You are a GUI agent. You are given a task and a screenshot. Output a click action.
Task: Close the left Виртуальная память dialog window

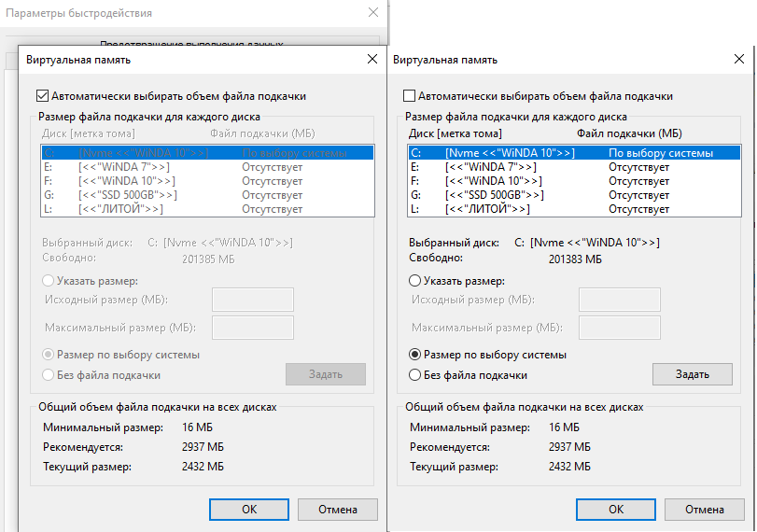point(372,60)
